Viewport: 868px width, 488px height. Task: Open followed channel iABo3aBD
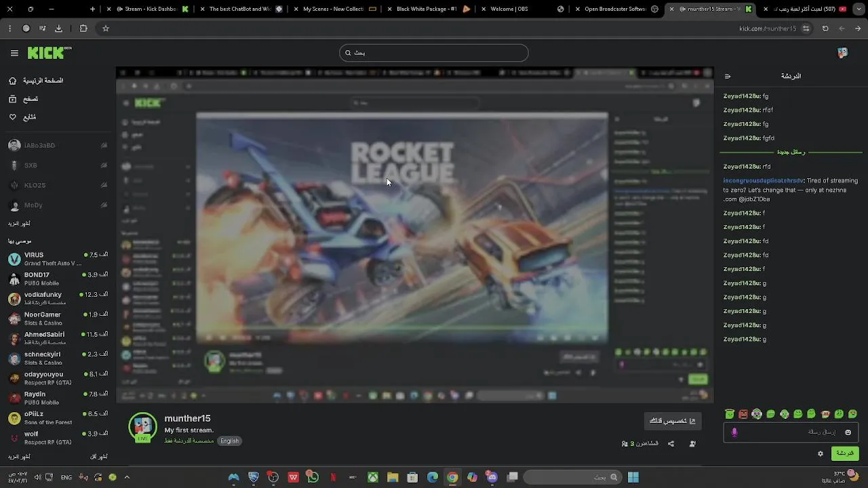coord(58,146)
